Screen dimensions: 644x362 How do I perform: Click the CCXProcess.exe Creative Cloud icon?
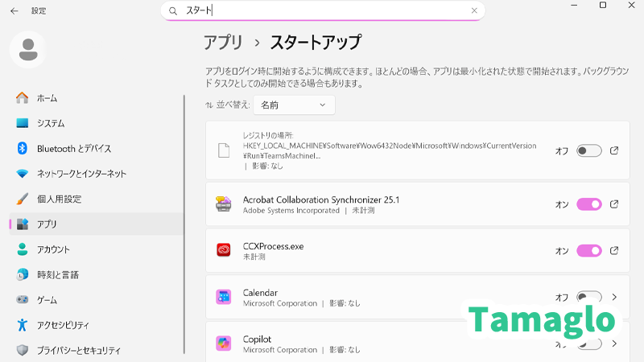(x=224, y=250)
